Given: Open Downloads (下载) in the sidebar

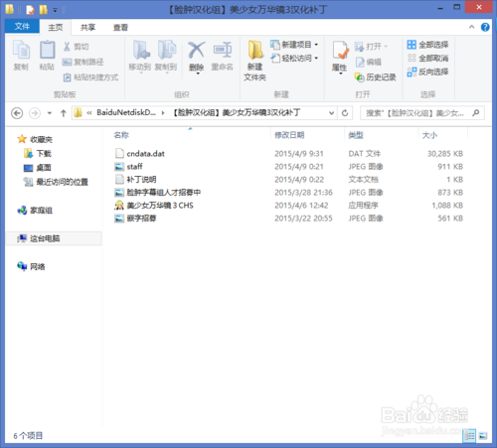Looking at the screenshot, I should tap(38, 154).
